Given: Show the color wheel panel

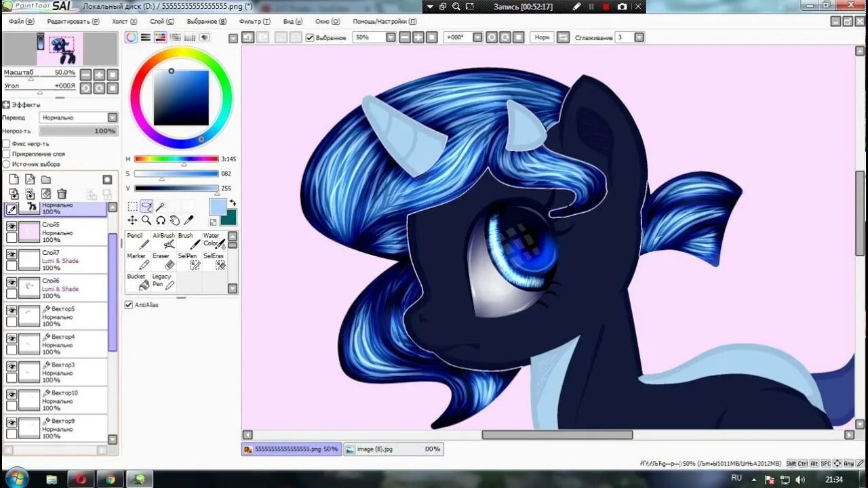Looking at the screenshot, I should click(132, 37).
